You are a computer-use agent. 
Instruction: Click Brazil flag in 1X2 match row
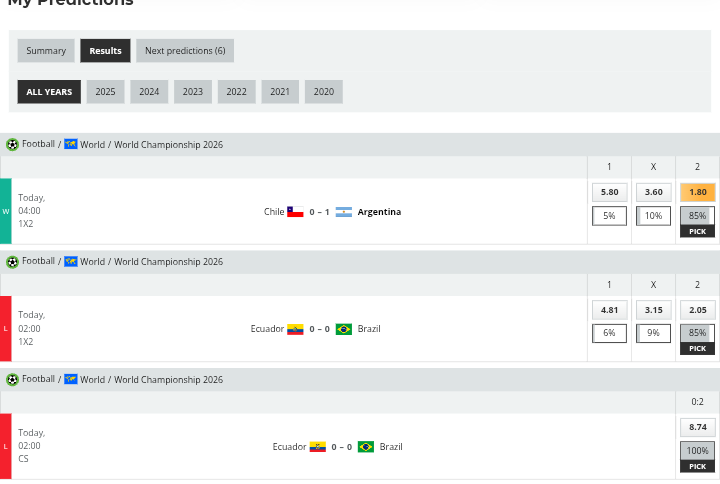(x=344, y=329)
